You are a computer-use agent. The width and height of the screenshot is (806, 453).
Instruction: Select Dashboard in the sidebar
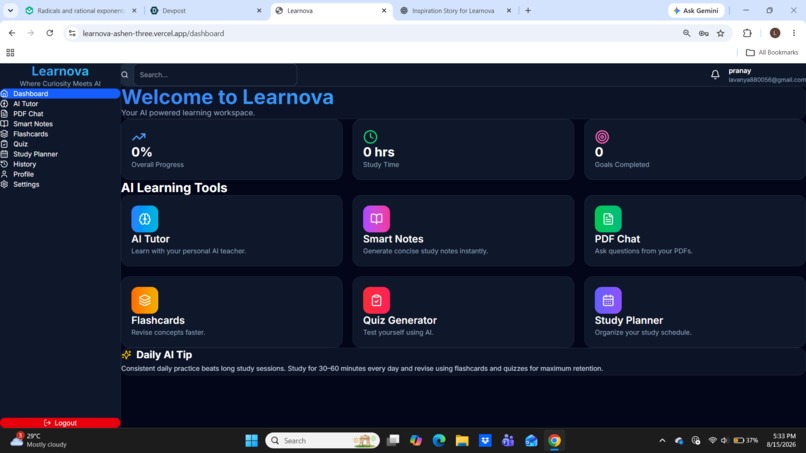pos(60,94)
